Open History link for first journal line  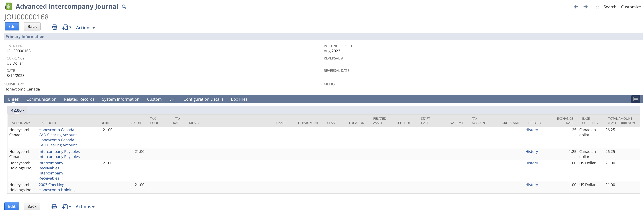(531, 130)
